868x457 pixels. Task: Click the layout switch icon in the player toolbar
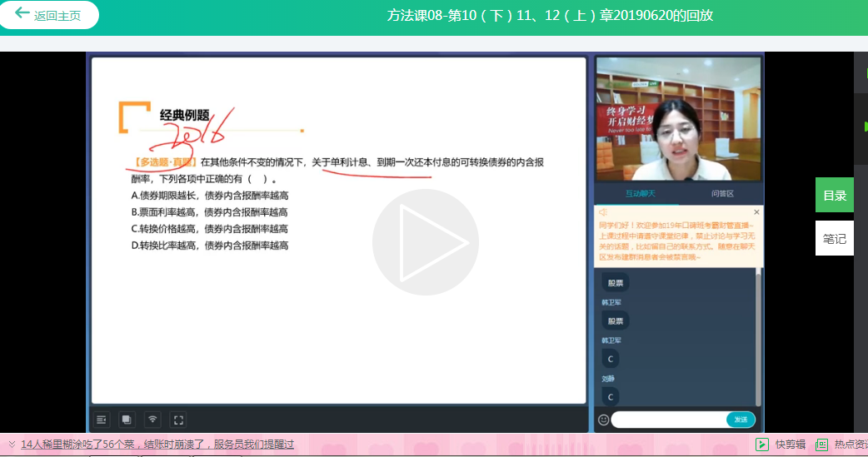(126, 420)
